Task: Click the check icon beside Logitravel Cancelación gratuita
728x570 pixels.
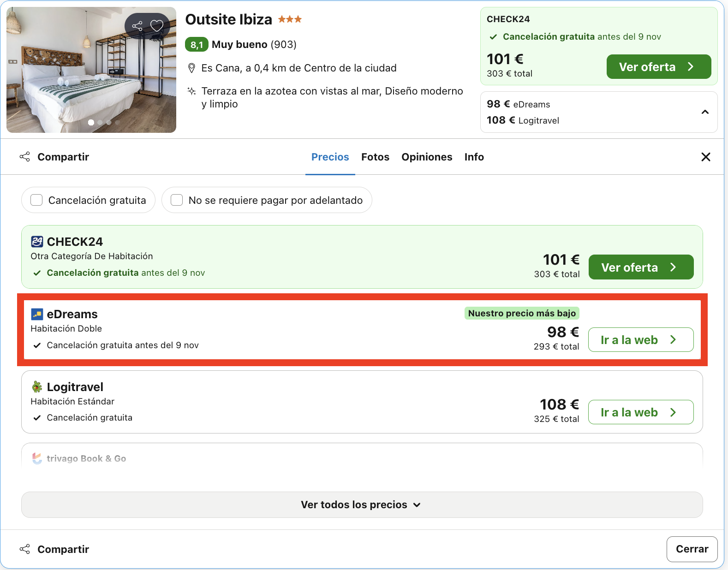Action: [37, 417]
